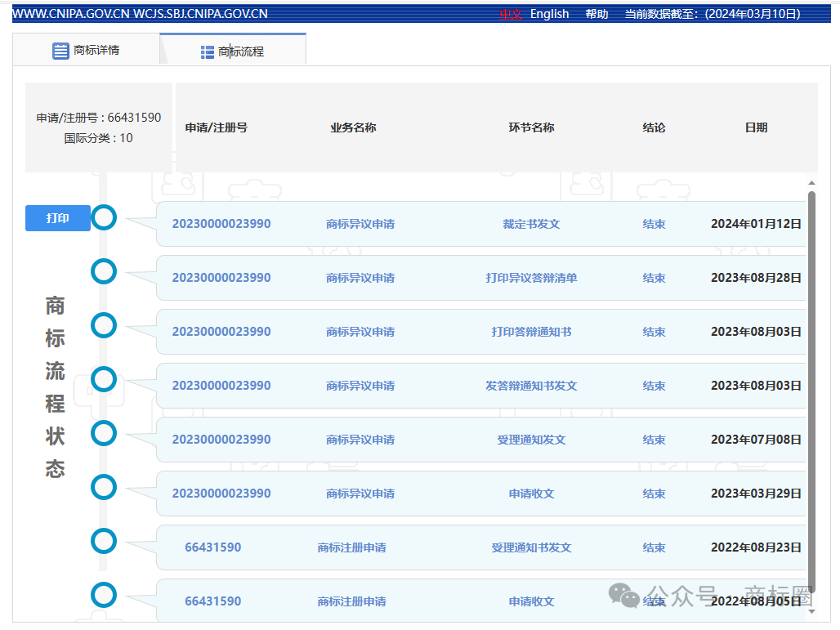
Task: Click 商标注册申请 in the 2022年08月23日 row
Action: click(351, 547)
